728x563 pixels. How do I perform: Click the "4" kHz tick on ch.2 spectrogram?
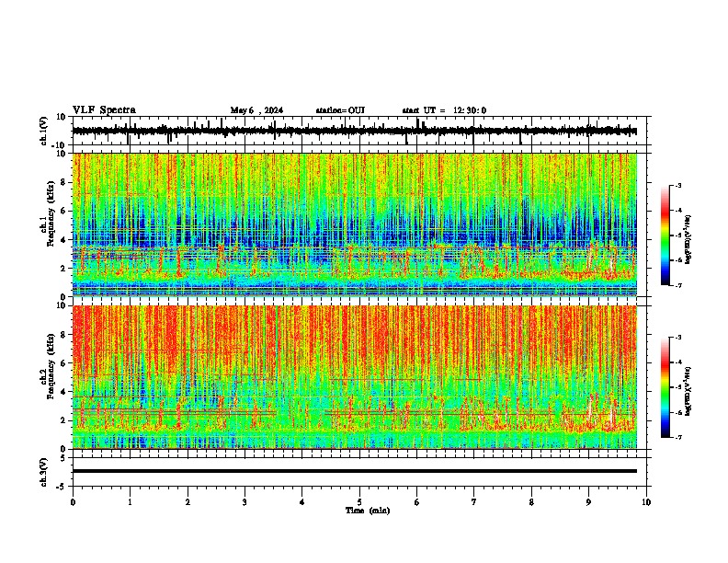coord(64,392)
